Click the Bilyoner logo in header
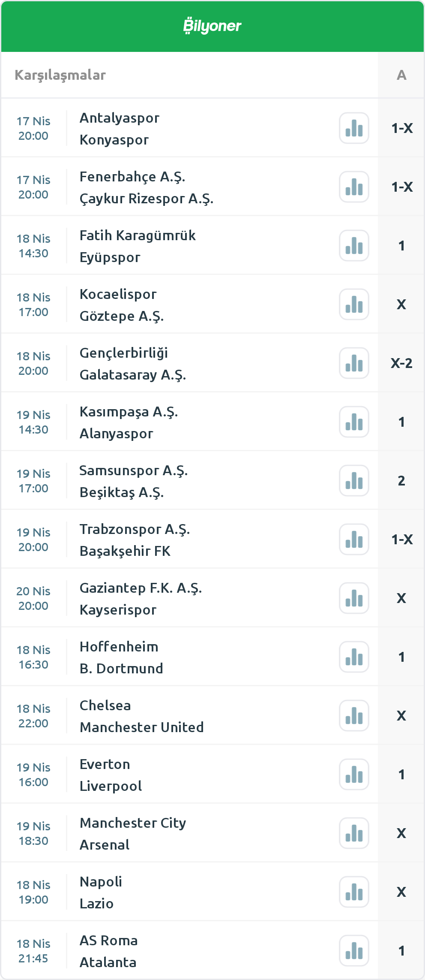 212,26
